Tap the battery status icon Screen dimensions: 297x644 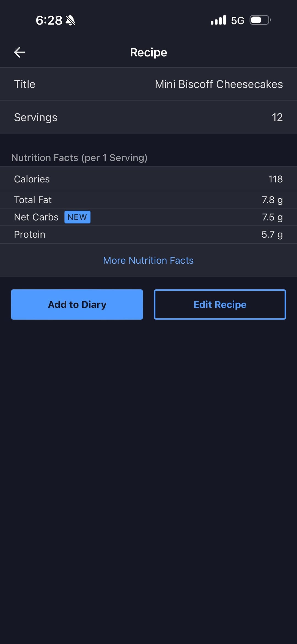(x=260, y=20)
